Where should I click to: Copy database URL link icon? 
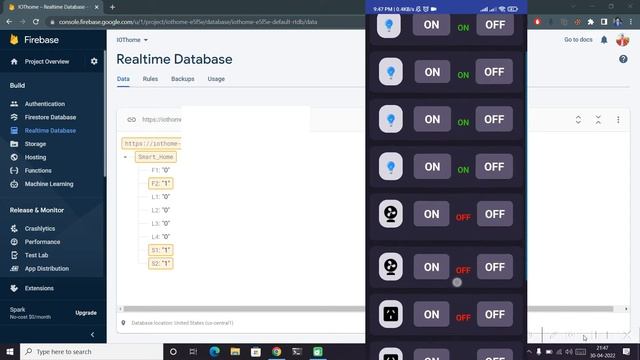pyautogui.click(x=131, y=120)
